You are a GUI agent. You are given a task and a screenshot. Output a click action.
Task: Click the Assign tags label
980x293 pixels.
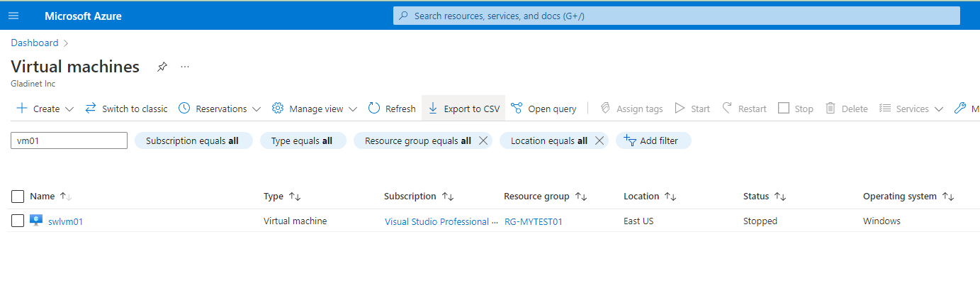pyautogui.click(x=640, y=109)
